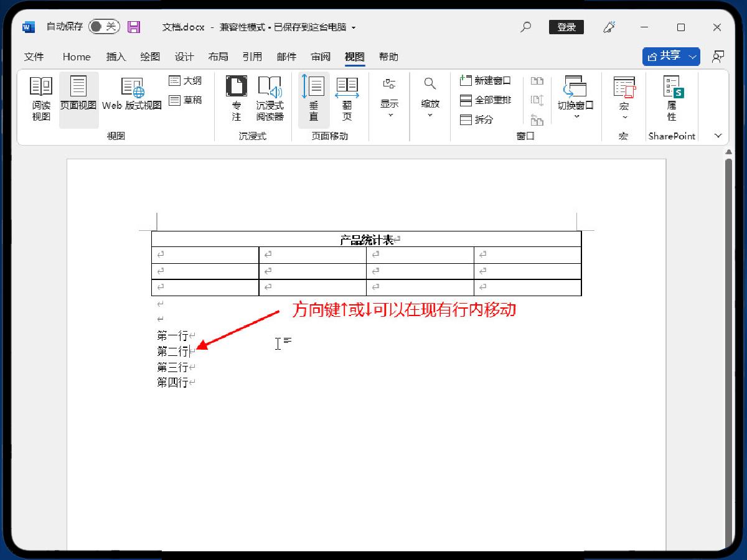Screen dimensions: 747x560
Task: Open the 专注 focus mode
Action: (x=237, y=98)
